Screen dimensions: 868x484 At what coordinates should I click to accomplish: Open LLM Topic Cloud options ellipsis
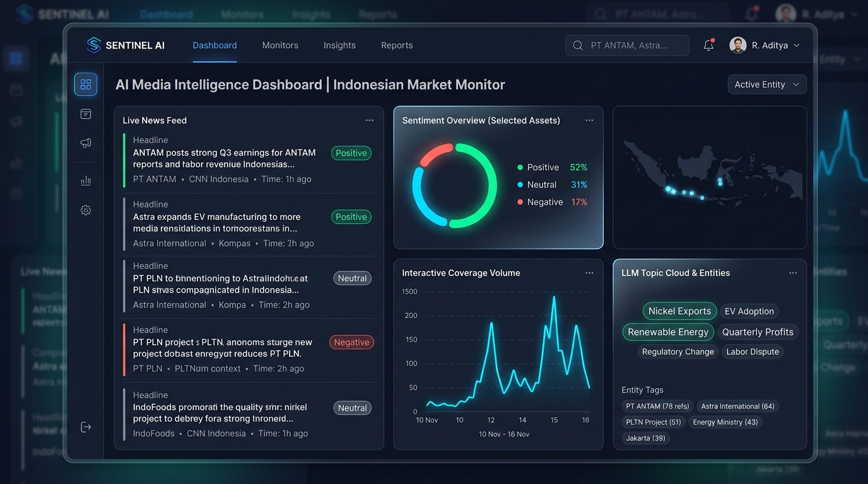[793, 273]
